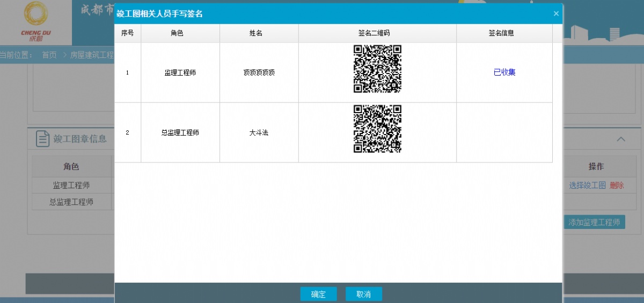Click the Chengdu logo in header
Screen dimensions: 644x303
[35, 22]
